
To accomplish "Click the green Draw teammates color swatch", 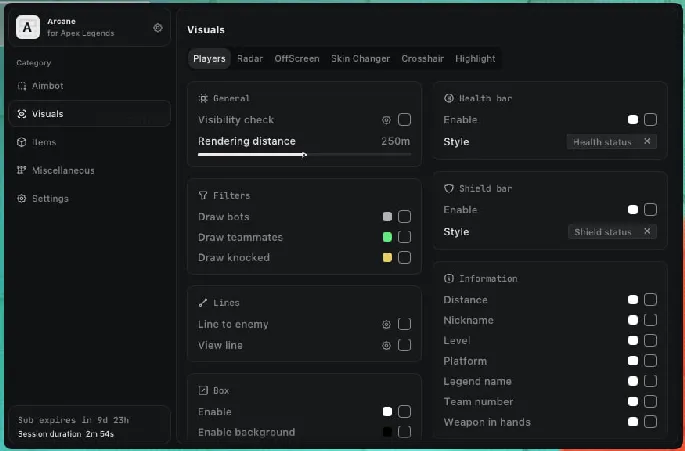I will click(387, 237).
